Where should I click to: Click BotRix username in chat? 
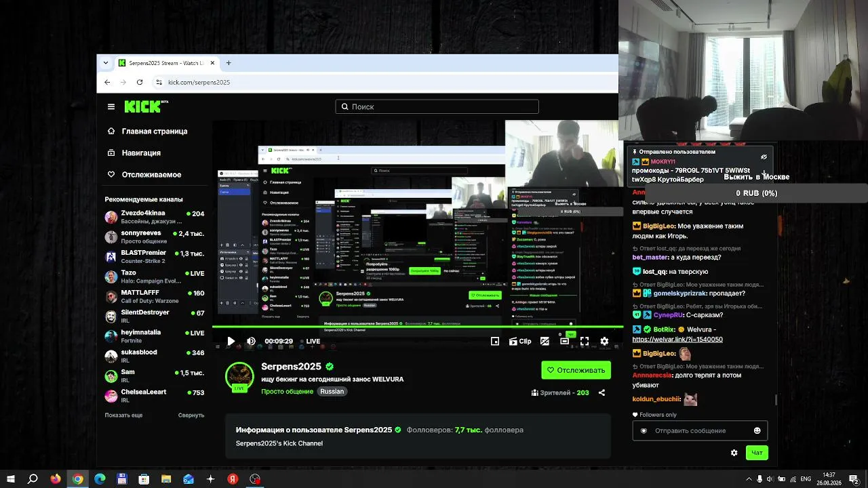[665, 329]
